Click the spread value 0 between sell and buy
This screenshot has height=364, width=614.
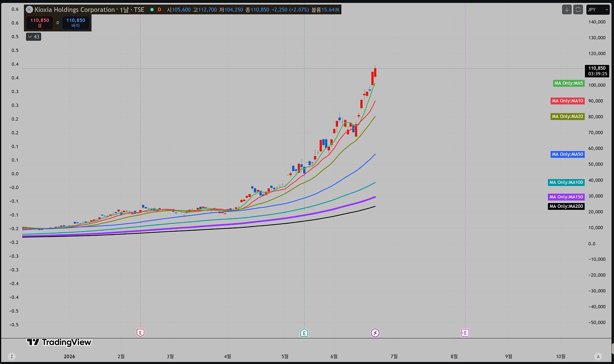[x=58, y=23]
